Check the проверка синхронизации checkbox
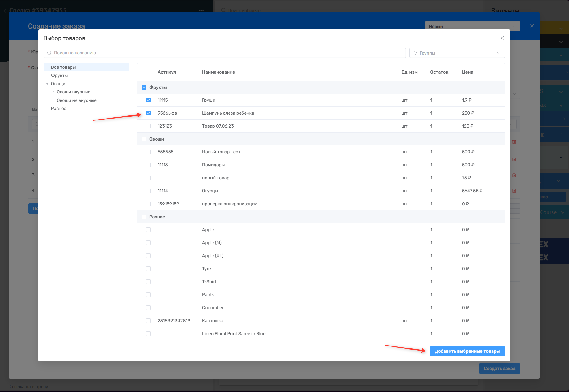The width and height of the screenshot is (569, 392). (x=148, y=204)
